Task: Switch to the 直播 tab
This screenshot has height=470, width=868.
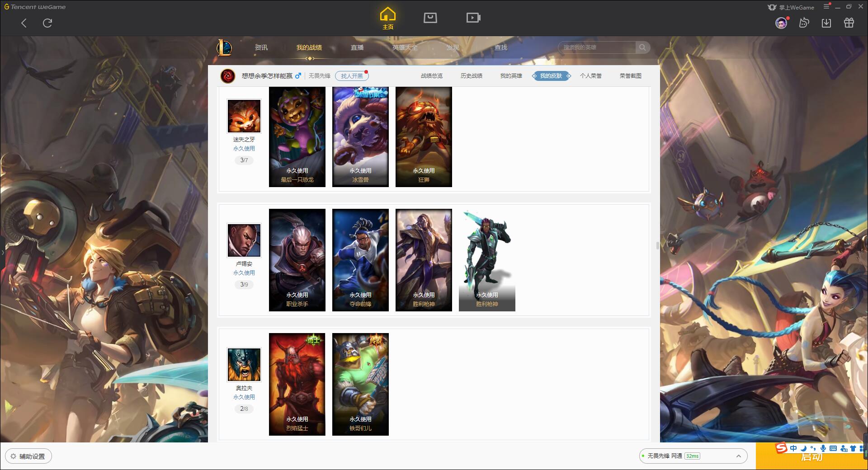Action: tap(357, 47)
